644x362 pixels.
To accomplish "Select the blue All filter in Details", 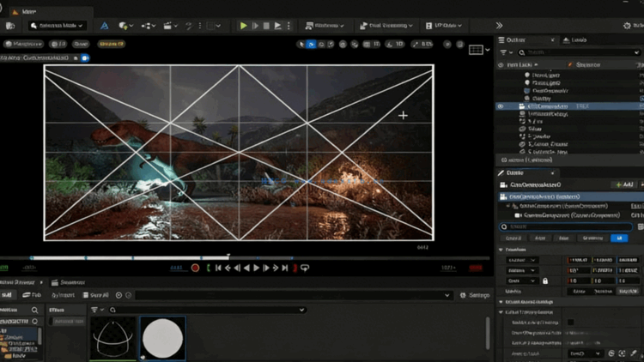I will [x=619, y=238].
